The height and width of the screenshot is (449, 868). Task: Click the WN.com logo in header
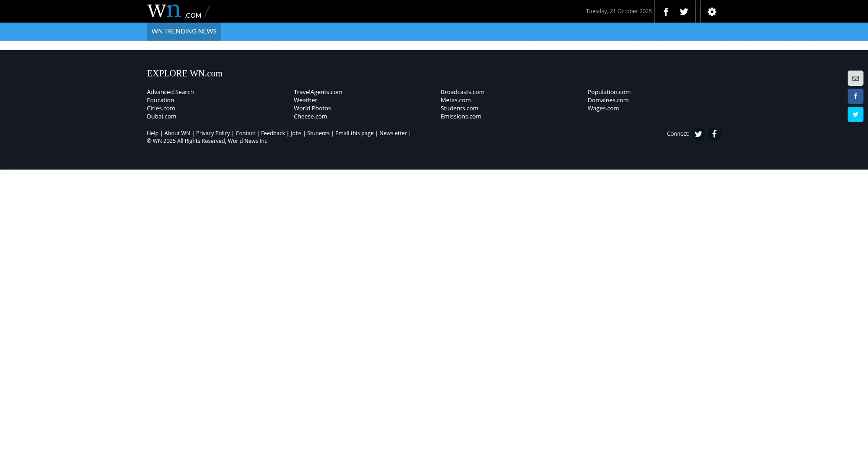(x=174, y=11)
